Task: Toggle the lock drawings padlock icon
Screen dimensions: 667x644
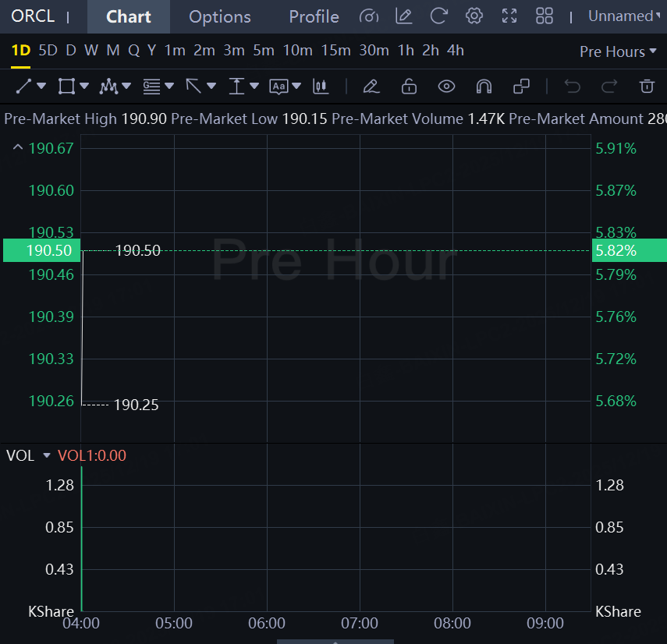Action: click(409, 87)
